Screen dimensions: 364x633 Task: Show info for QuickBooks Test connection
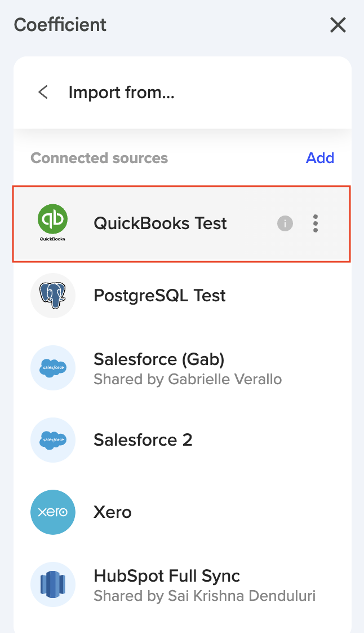pos(285,224)
